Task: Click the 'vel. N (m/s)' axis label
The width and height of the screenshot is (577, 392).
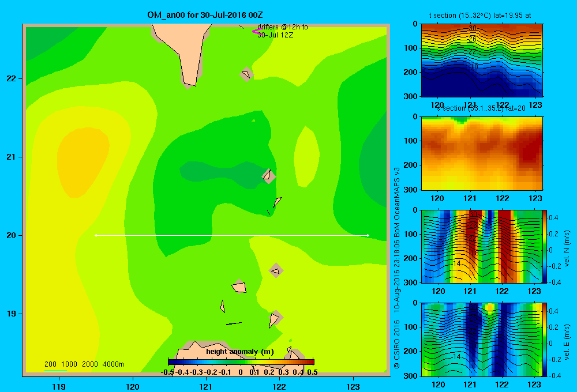Action: pos(567,248)
